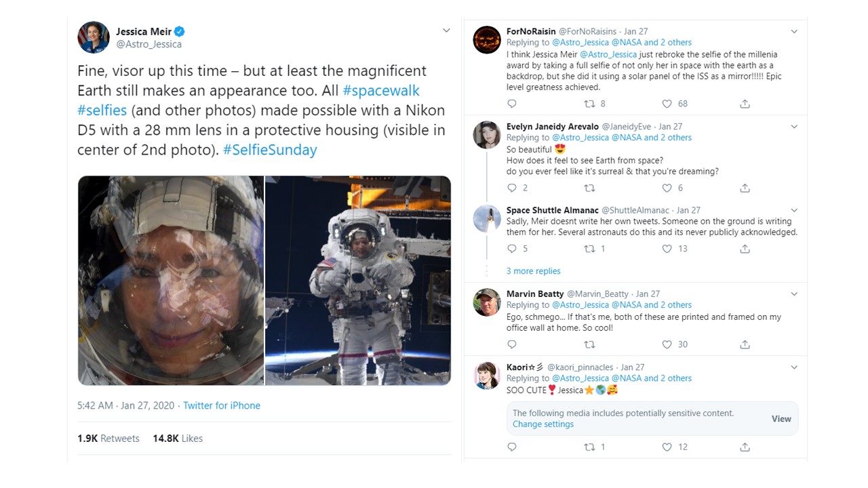This screenshot has width=868, height=488.
Task: Click the reply icon on Space Shuttle Almanac's tweet
Action: point(512,249)
